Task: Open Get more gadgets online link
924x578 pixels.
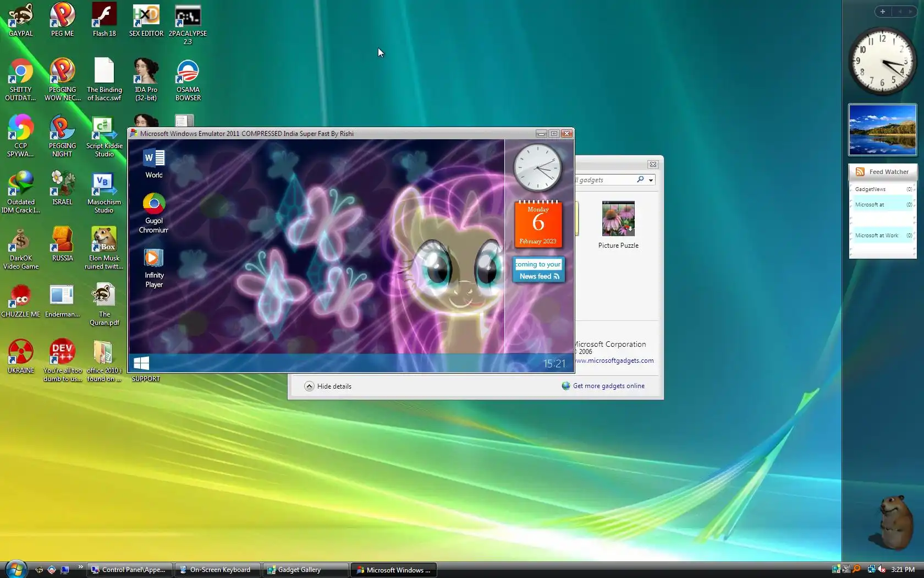Action: 609,386
